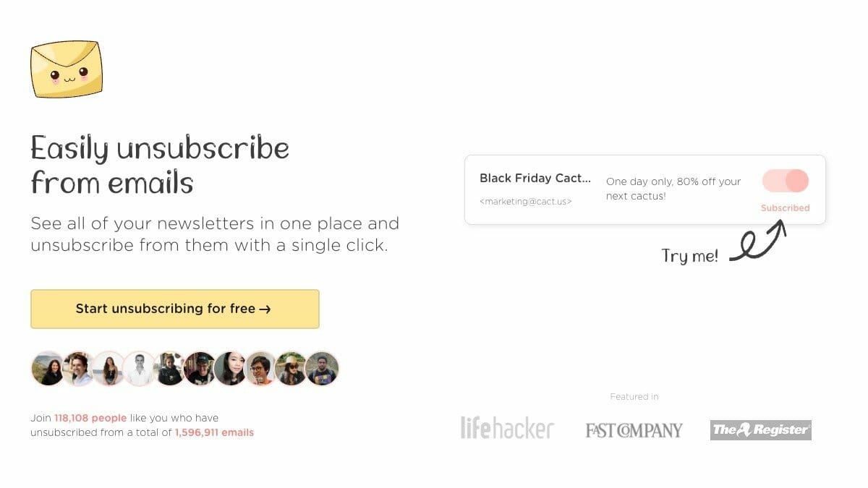Select avatar wearing glasses and orange shirt
This screenshot has width=868, height=488.
coord(262,369)
